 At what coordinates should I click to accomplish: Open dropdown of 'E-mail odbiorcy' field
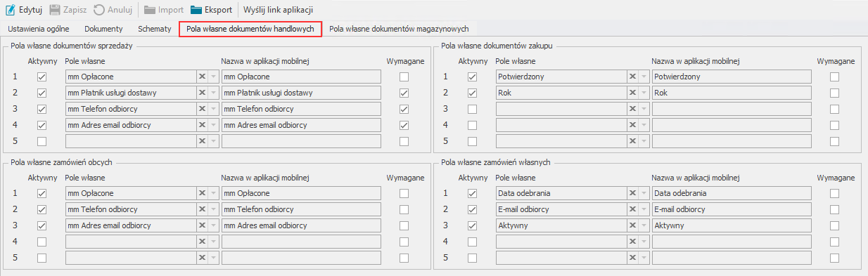644,209
